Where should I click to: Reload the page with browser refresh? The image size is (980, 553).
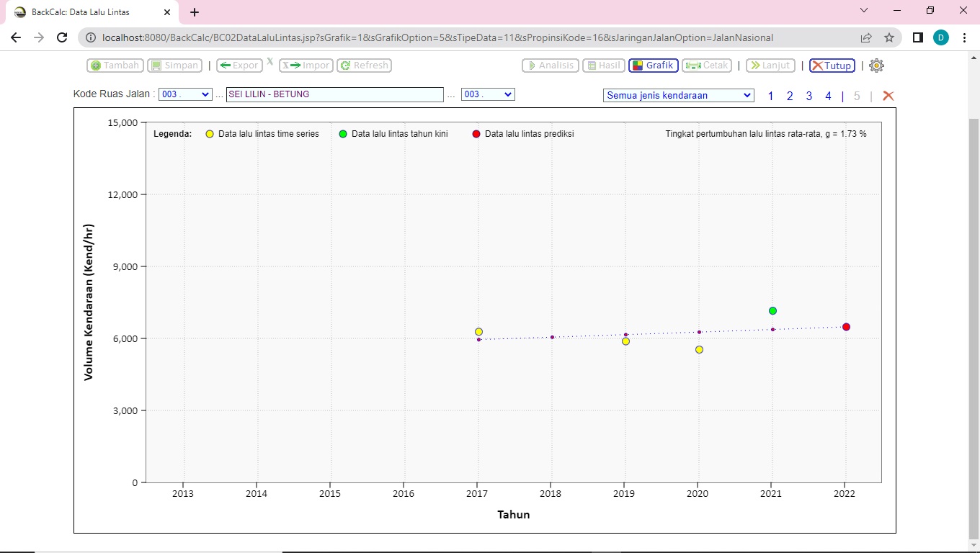(62, 37)
